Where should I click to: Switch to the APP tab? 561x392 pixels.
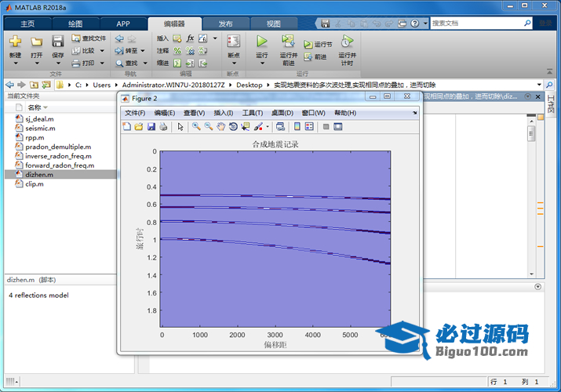tap(122, 24)
